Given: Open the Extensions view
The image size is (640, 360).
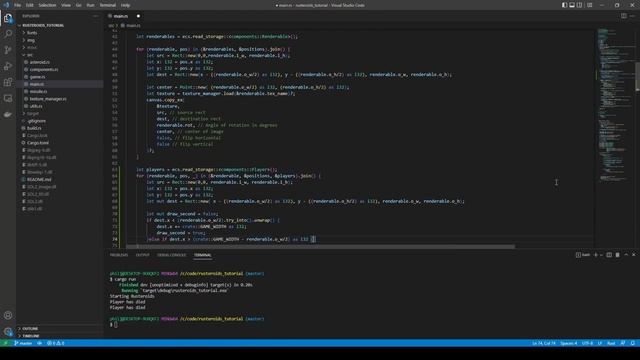Looking at the screenshot, I should [8, 82].
